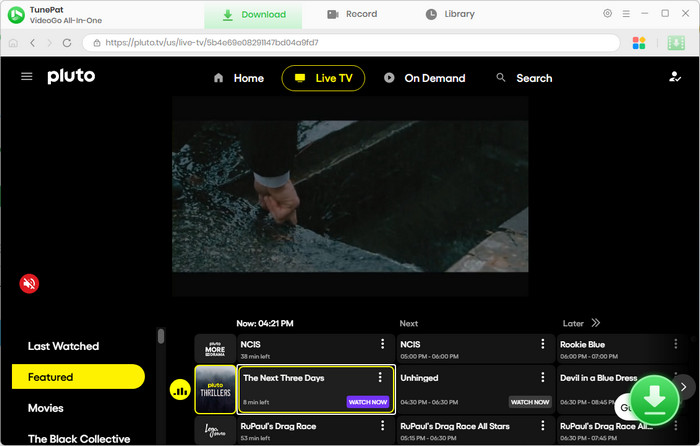700x446 pixels.
Task: Open the On Demand section
Action: click(x=425, y=78)
